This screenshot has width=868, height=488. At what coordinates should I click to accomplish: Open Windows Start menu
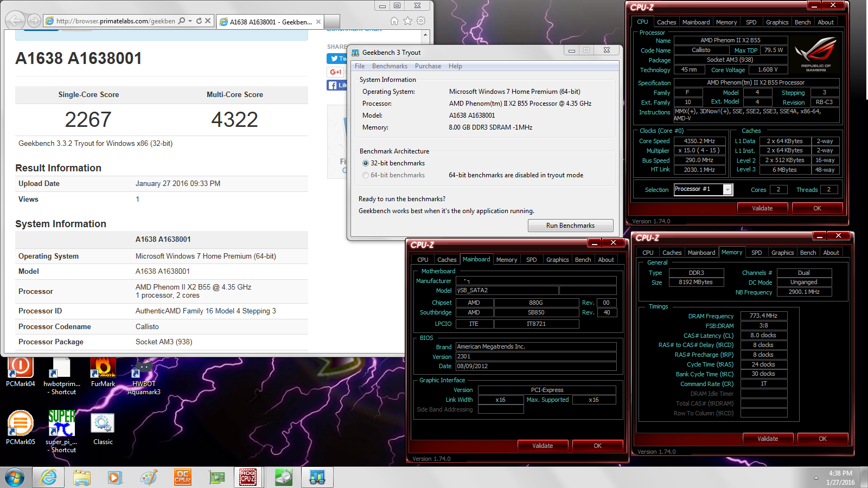click(x=15, y=478)
